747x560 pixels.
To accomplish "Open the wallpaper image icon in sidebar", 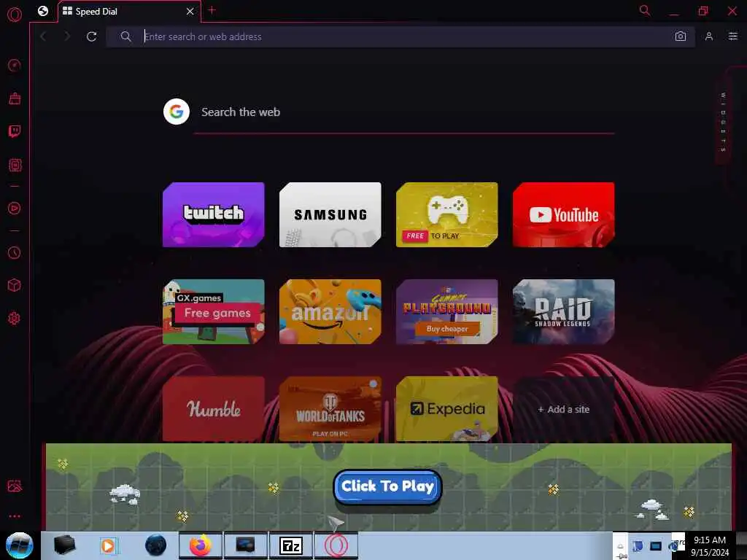I will tap(15, 486).
